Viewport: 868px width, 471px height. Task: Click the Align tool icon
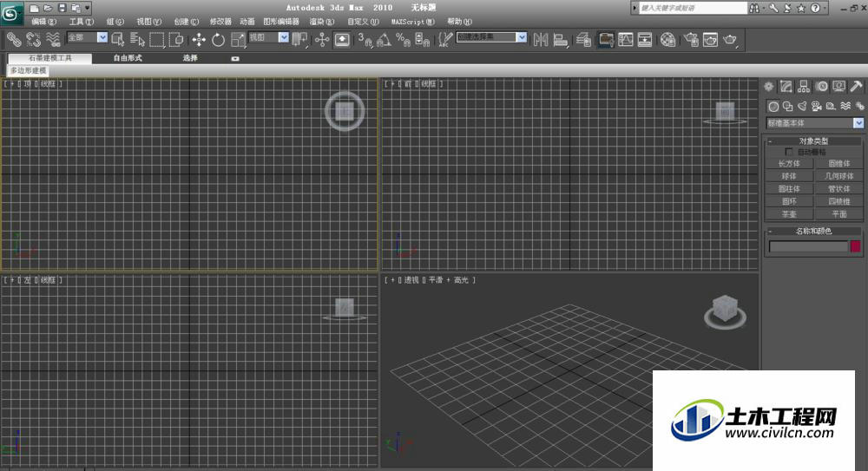coord(560,39)
